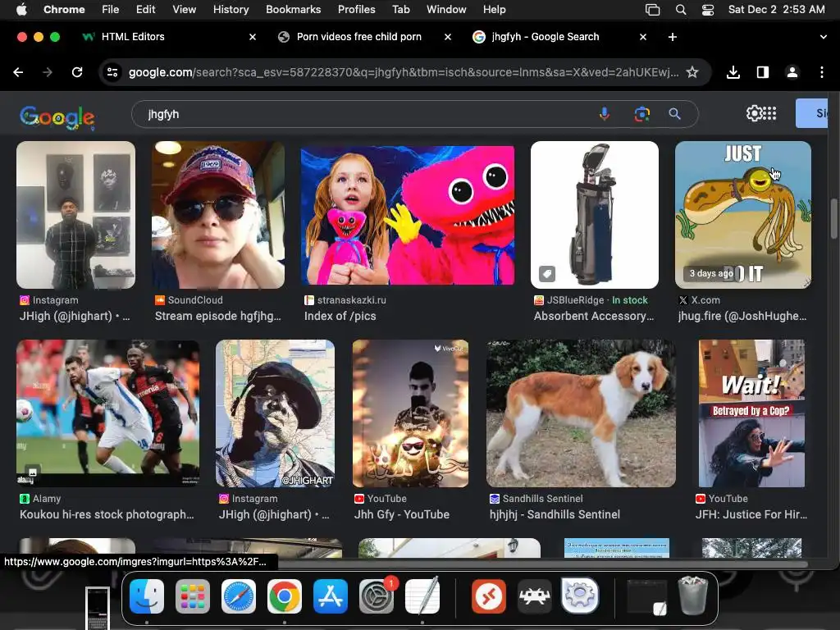Search by image with Google Lens
This screenshot has height=630, width=840.
tap(641, 113)
